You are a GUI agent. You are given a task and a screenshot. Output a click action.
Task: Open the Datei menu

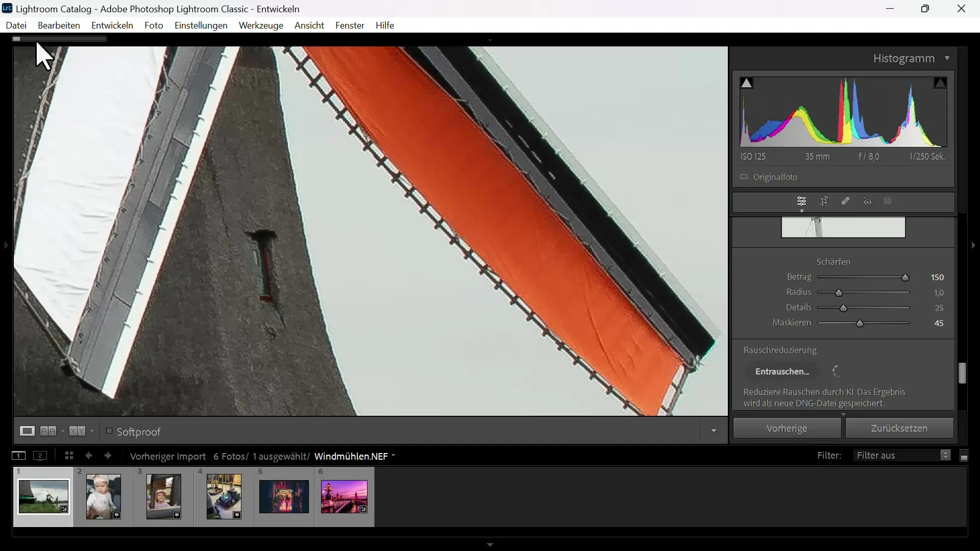tap(16, 26)
